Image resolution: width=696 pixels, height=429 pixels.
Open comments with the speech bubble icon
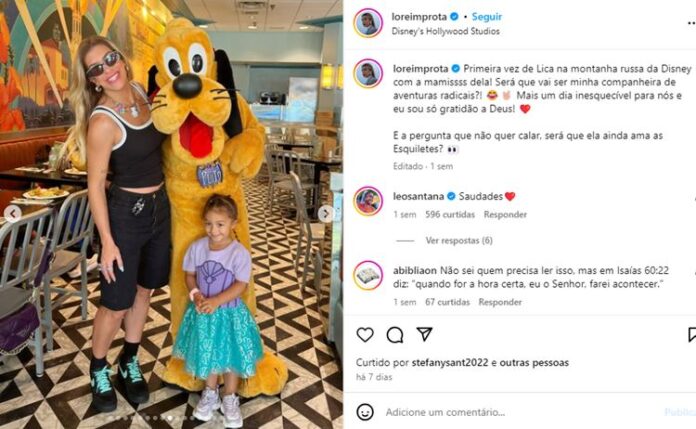pos(395,335)
